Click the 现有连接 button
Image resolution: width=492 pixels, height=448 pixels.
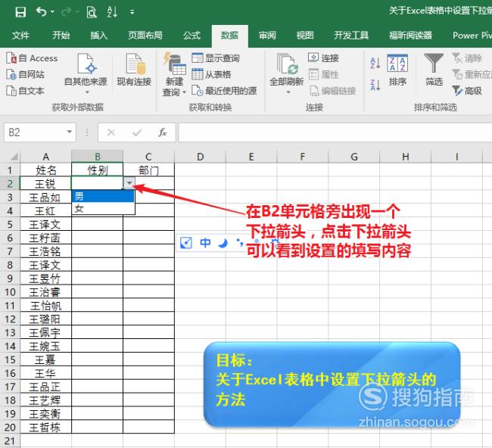point(134,70)
